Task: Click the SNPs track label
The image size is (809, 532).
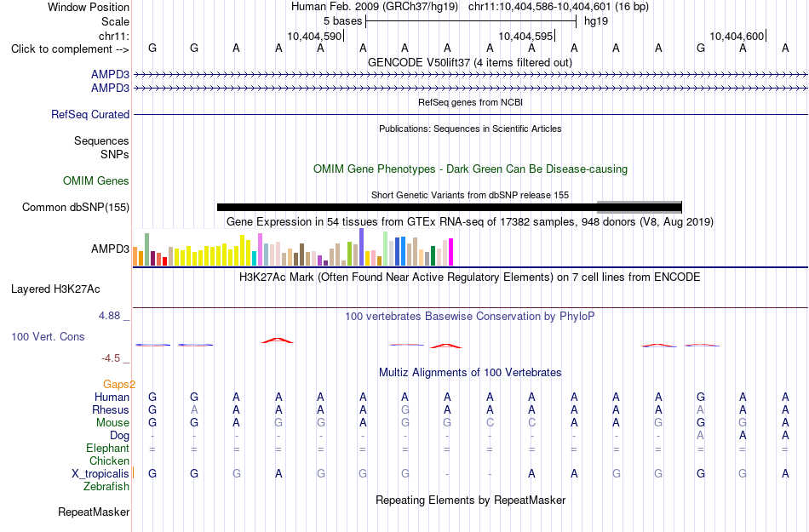Action: pos(115,154)
